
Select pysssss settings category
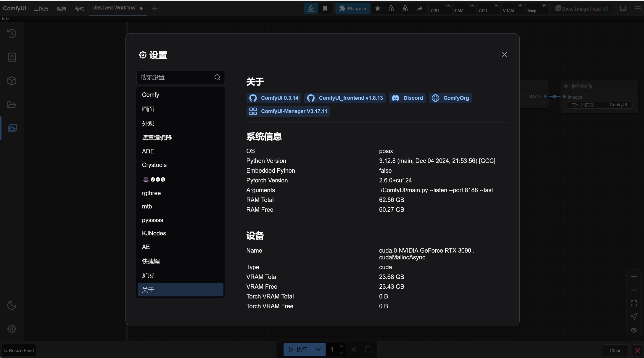coord(180,220)
